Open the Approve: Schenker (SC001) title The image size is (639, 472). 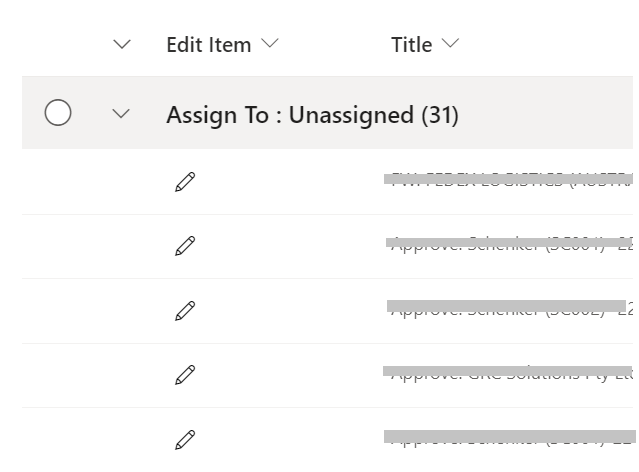click(511, 244)
